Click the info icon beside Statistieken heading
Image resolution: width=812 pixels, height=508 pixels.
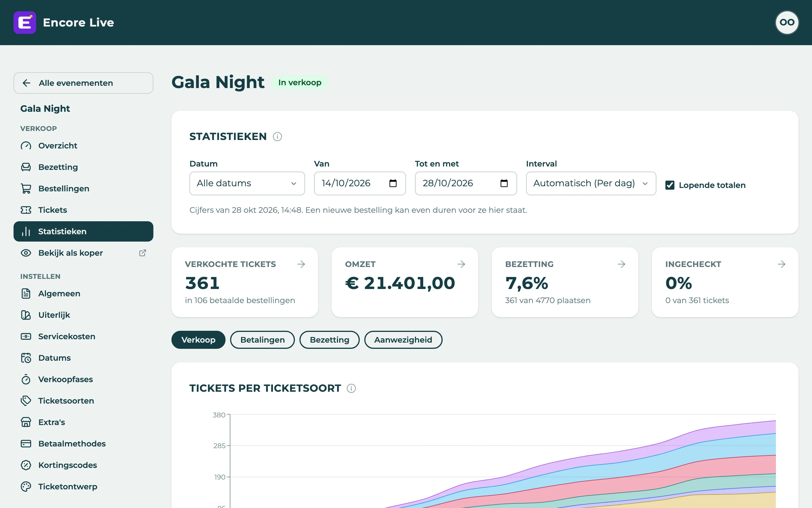click(277, 136)
